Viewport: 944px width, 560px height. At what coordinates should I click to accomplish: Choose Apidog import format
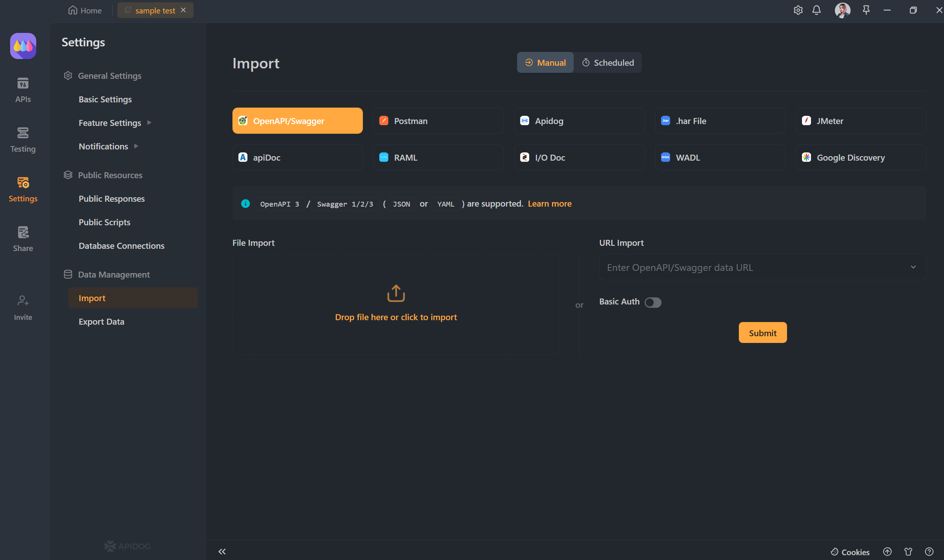(x=579, y=121)
